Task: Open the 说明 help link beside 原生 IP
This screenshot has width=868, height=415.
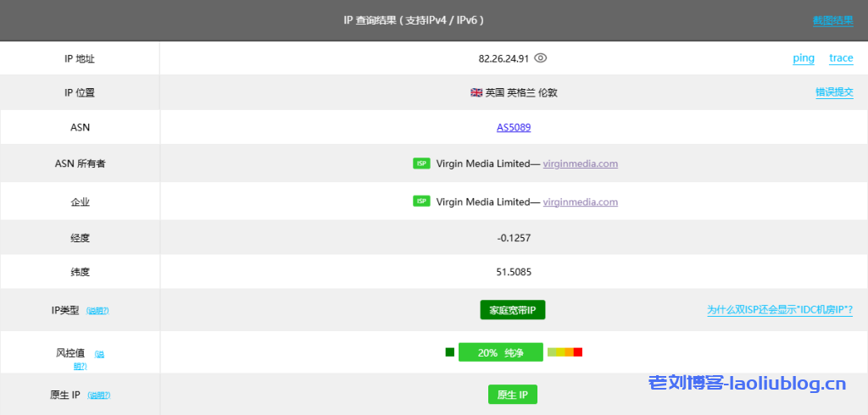Action: coord(99,396)
